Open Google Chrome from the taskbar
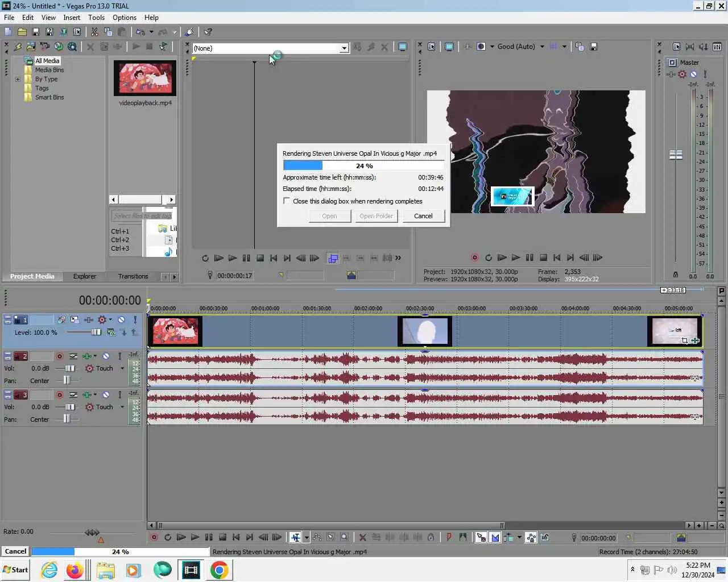728x582 pixels. (x=220, y=570)
